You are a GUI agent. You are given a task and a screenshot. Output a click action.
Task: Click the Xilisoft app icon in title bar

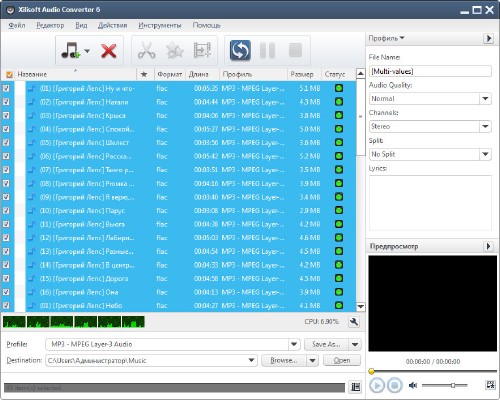click(10, 10)
